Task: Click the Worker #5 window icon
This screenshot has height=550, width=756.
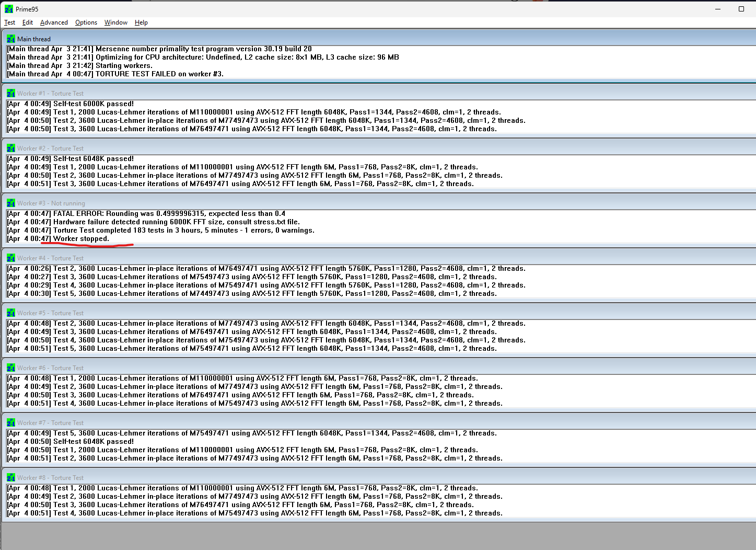Action: [x=11, y=313]
